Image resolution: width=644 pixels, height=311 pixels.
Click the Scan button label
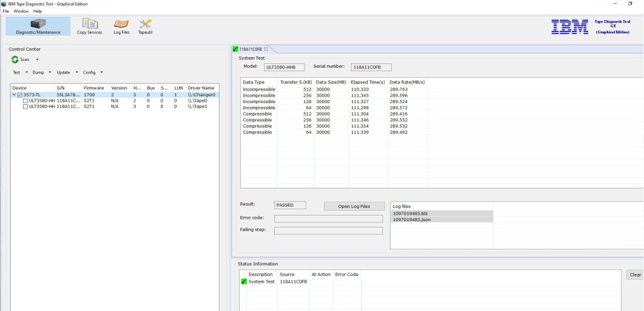point(25,60)
